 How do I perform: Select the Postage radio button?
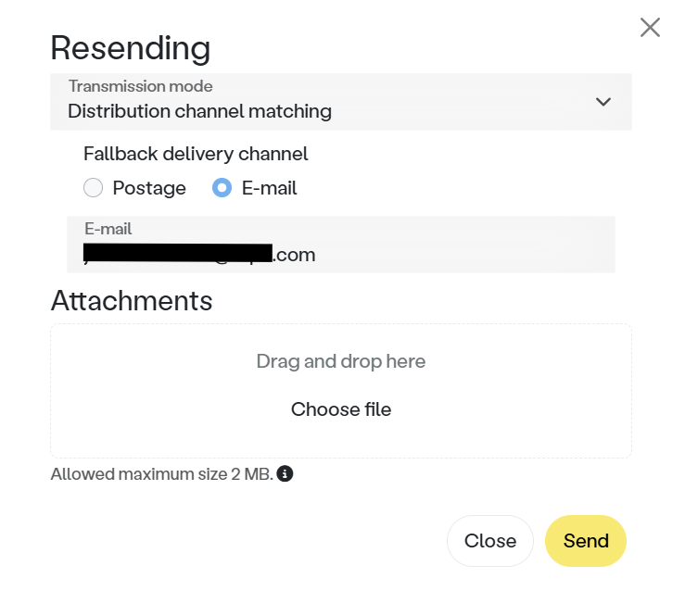(93, 188)
